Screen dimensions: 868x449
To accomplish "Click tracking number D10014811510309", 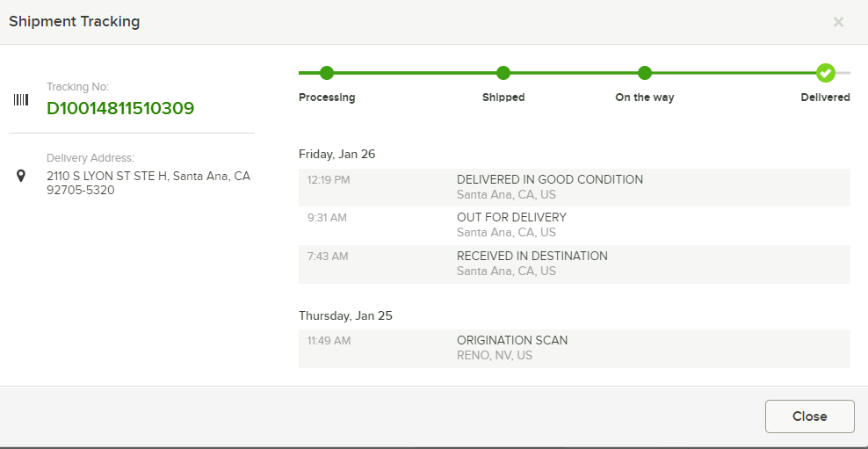I will [x=120, y=108].
